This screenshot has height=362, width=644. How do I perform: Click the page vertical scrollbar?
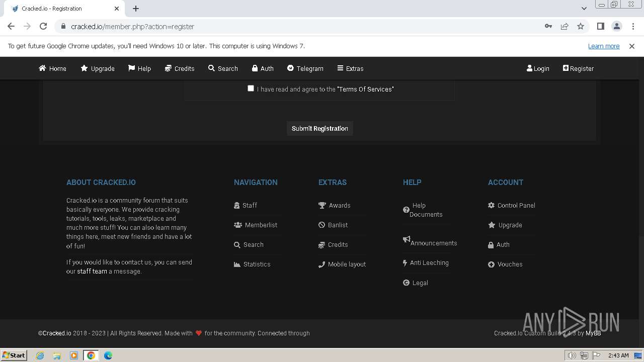[x=641, y=201]
